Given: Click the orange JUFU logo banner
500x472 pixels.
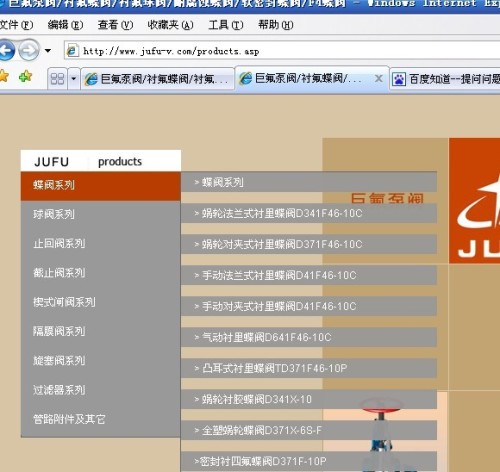Looking at the screenshot, I should click(x=475, y=201).
